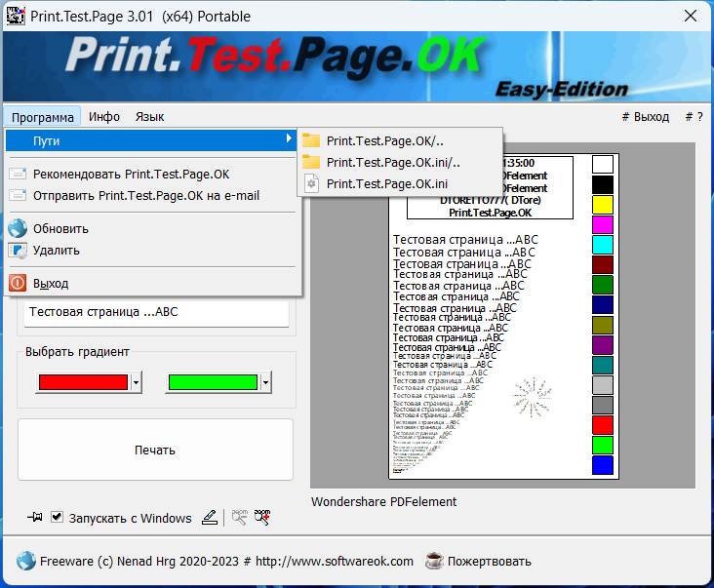
Task: Close the Print.Test.Page window
Action: (x=691, y=16)
